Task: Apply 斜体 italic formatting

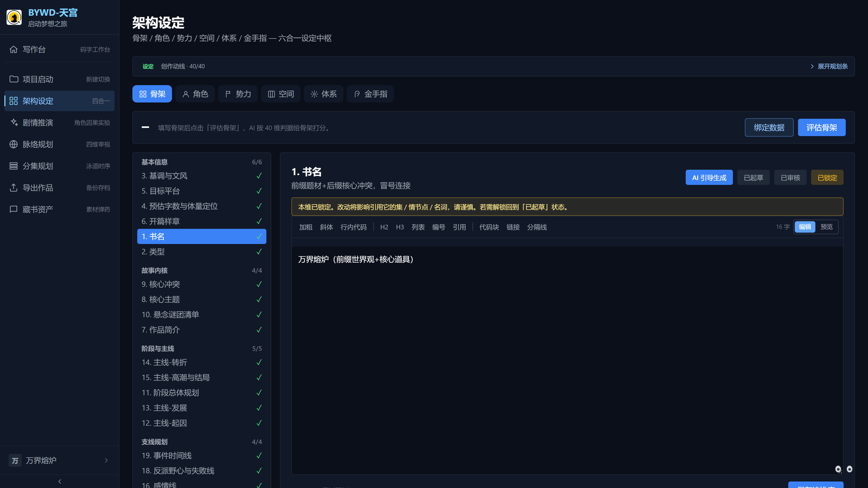Action: point(326,227)
